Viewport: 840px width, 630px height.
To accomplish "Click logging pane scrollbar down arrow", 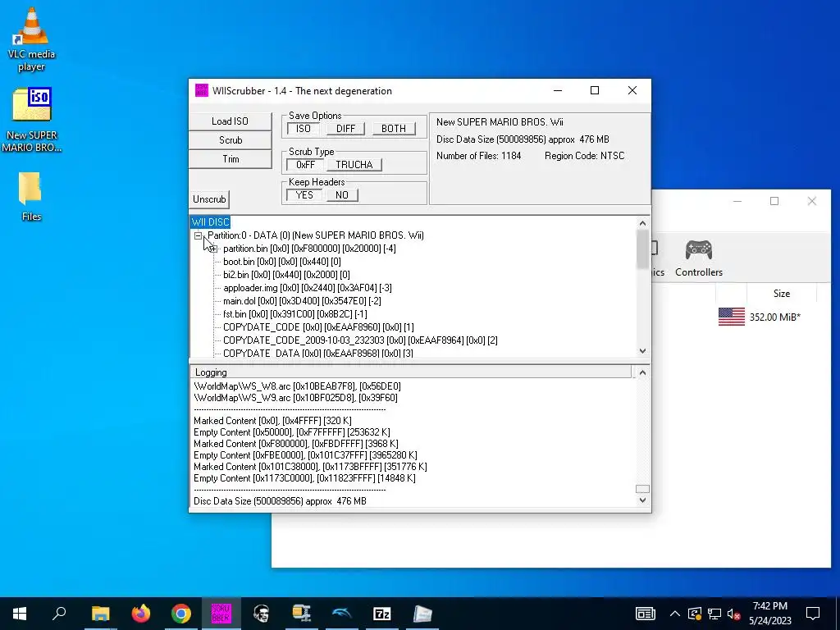I will click(x=643, y=500).
